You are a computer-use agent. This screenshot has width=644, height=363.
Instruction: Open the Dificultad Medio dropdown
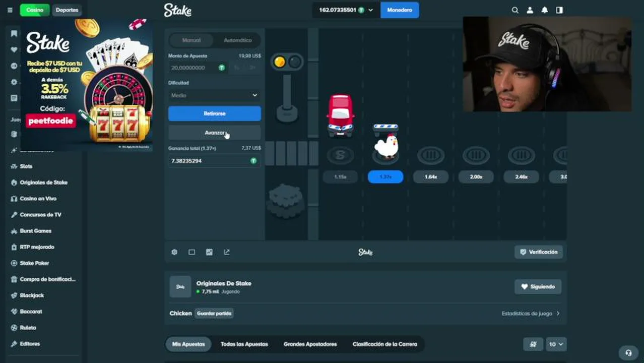[215, 95]
